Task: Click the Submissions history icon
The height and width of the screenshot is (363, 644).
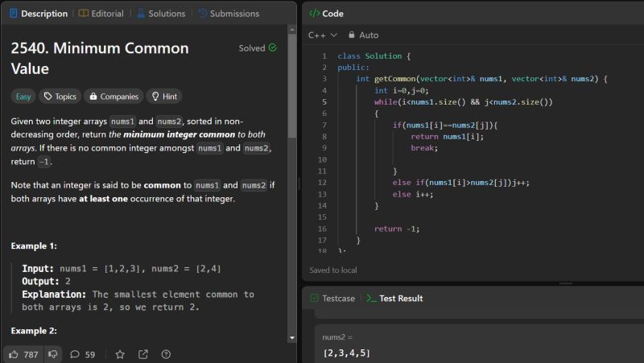Action: click(203, 14)
